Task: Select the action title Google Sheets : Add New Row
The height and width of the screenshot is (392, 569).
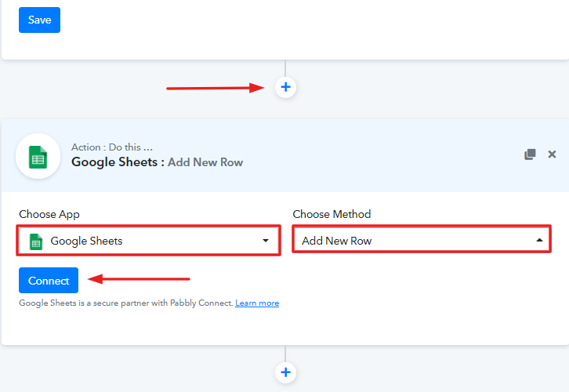Action: [x=157, y=162]
